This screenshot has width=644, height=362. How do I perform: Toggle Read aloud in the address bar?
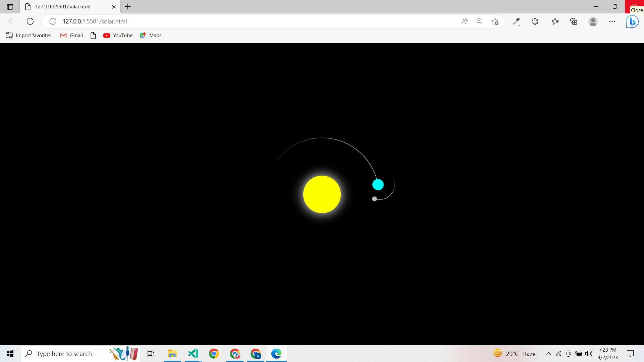[x=465, y=21]
